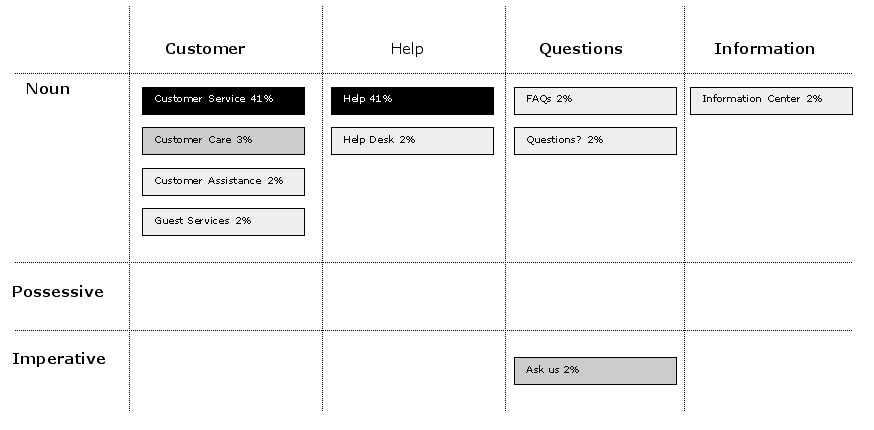Select the Questions? 2% box

pyautogui.click(x=595, y=141)
